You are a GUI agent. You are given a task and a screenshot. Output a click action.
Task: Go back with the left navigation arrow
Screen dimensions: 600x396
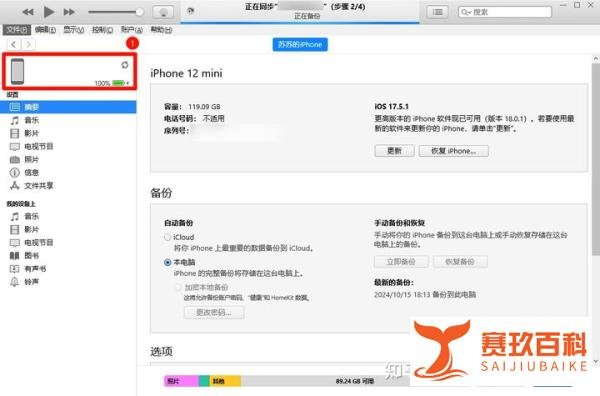point(14,44)
